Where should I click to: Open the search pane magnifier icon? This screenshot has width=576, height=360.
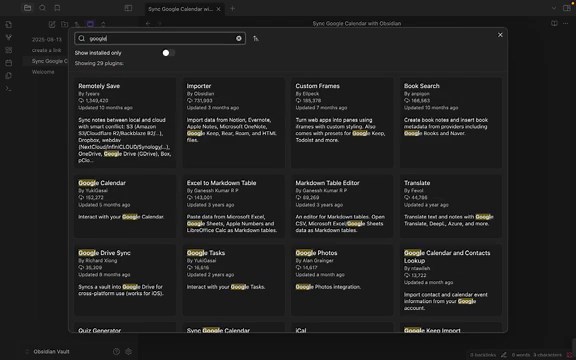point(42,8)
